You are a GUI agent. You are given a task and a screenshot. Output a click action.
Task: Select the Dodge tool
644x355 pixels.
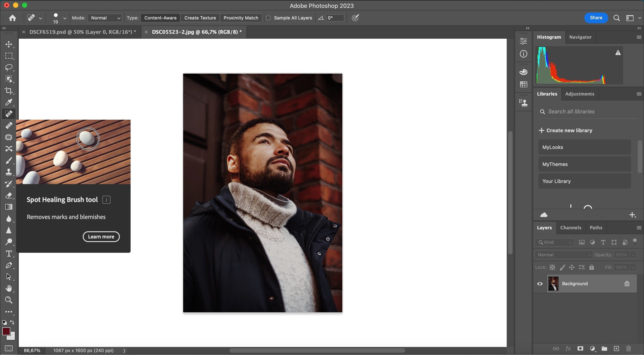(9, 242)
